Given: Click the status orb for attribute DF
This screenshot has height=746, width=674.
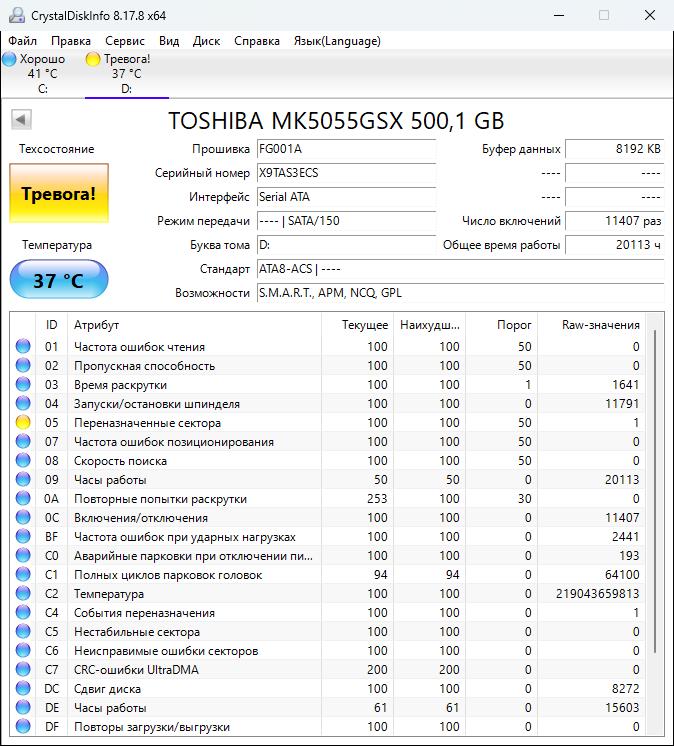Looking at the screenshot, I should point(23,727).
